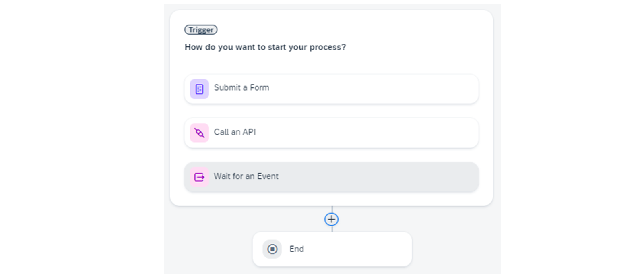Click the "End" text label
This screenshot has width=644, height=278.
[x=297, y=249]
